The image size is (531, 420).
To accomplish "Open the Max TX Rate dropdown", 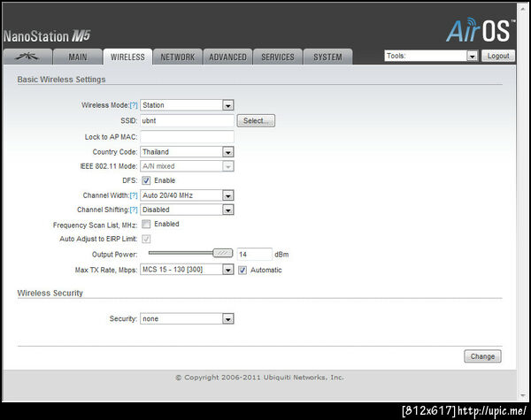I will click(187, 270).
